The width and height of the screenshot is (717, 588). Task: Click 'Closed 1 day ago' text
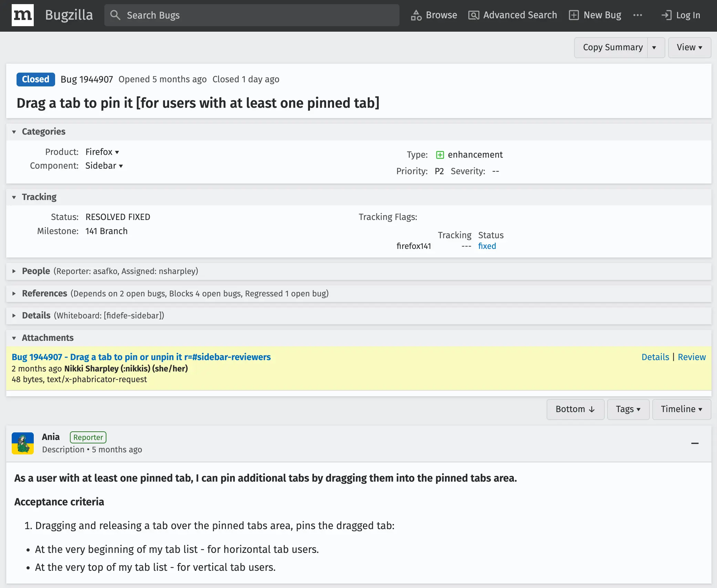point(246,80)
